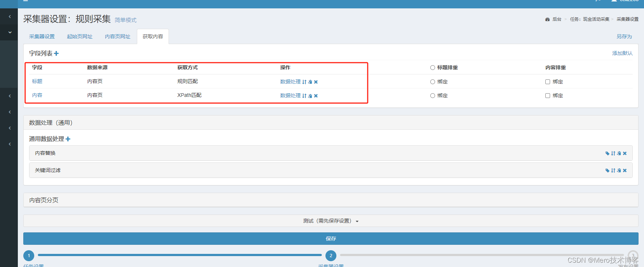Switch to the 内容页网址 tab
The width and height of the screenshot is (644, 267).
coord(118,36)
